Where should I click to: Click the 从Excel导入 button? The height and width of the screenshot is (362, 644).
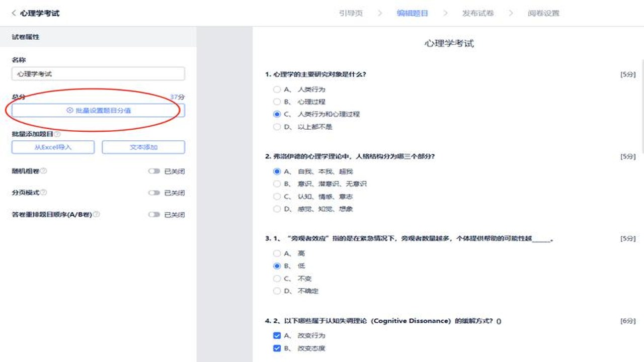53,147
